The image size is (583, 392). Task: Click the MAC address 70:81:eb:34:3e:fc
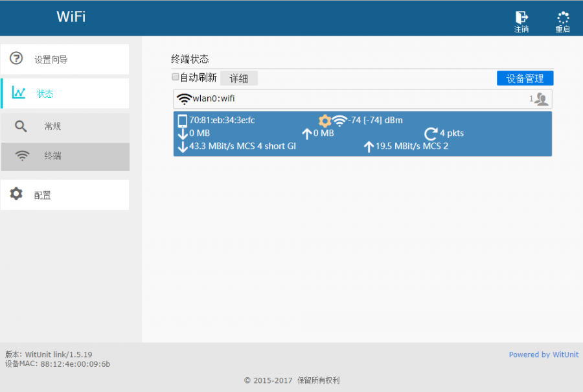pos(222,120)
